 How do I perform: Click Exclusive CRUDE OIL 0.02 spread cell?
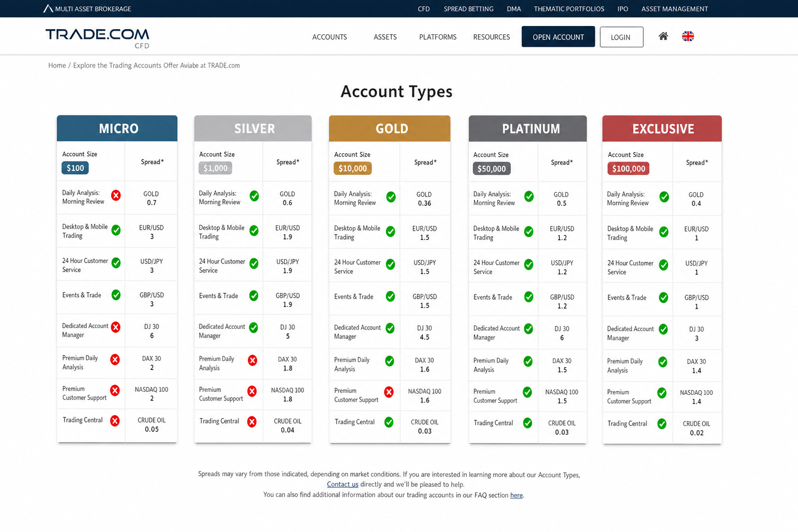(696, 428)
